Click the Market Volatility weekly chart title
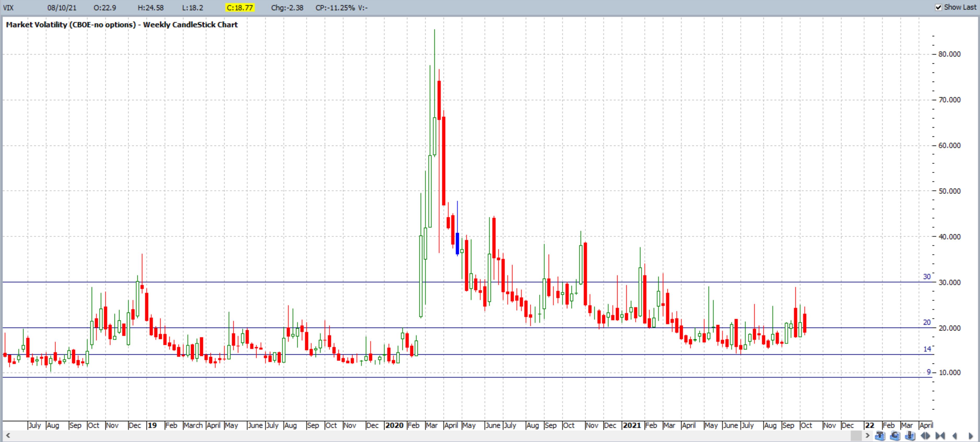980x442 pixels. tap(122, 25)
